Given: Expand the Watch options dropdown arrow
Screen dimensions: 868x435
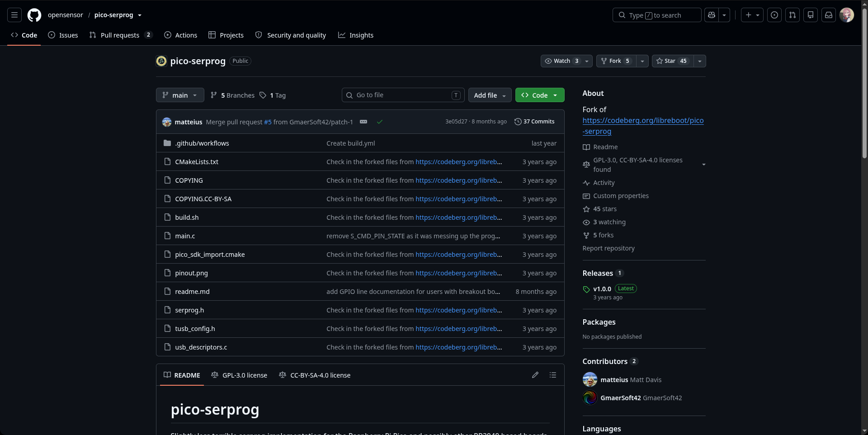Looking at the screenshot, I should (x=587, y=61).
